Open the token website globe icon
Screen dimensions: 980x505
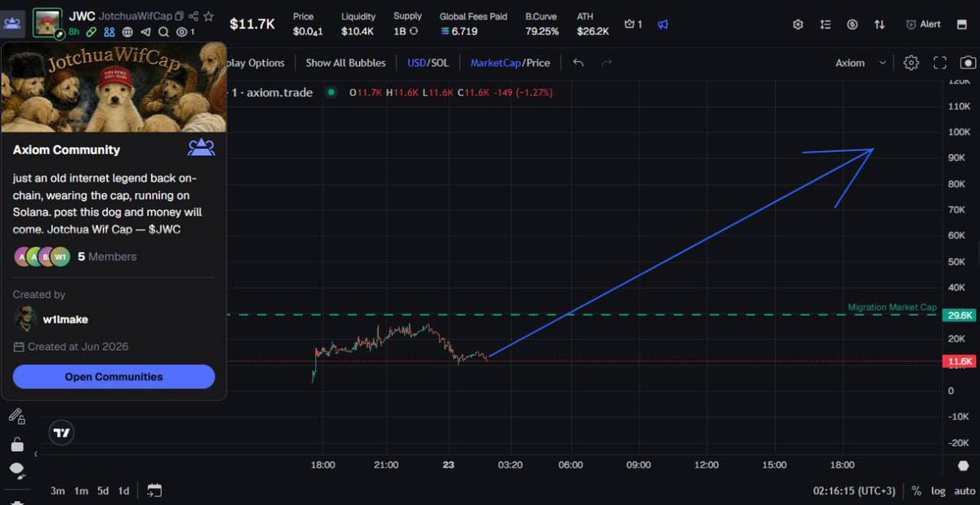pyautogui.click(x=127, y=32)
